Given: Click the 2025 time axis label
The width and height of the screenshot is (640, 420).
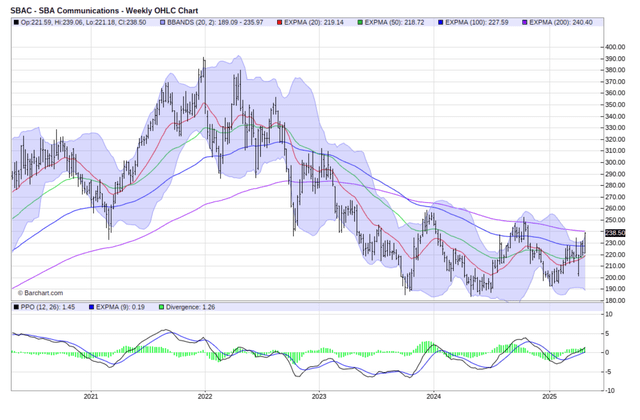Looking at the screenshot, I should [549, 396].
